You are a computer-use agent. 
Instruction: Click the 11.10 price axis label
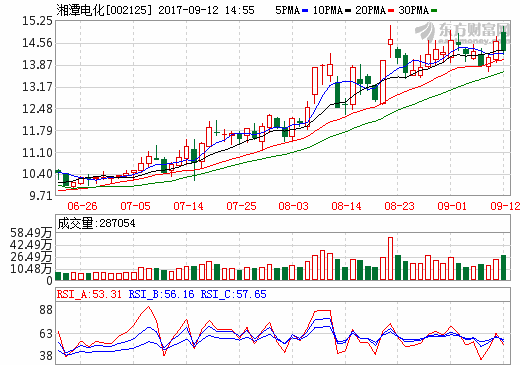click(37, 153)
